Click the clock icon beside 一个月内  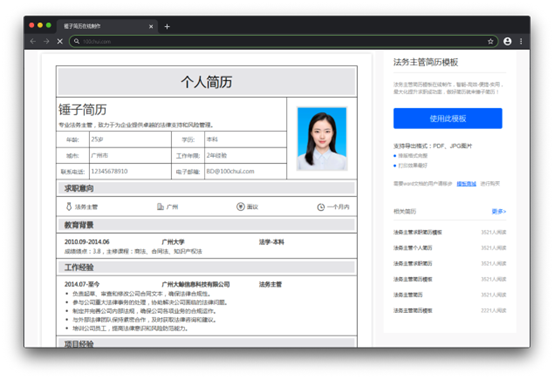[x=321, y=207]
